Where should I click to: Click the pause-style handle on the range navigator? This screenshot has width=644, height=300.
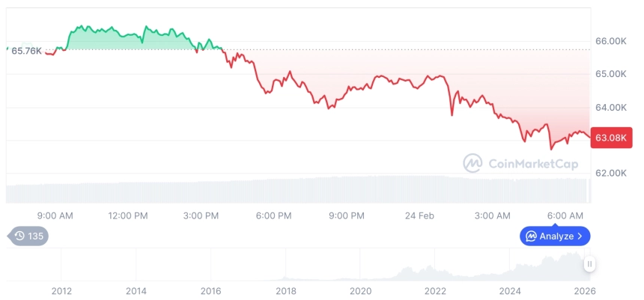click(590, 263)
